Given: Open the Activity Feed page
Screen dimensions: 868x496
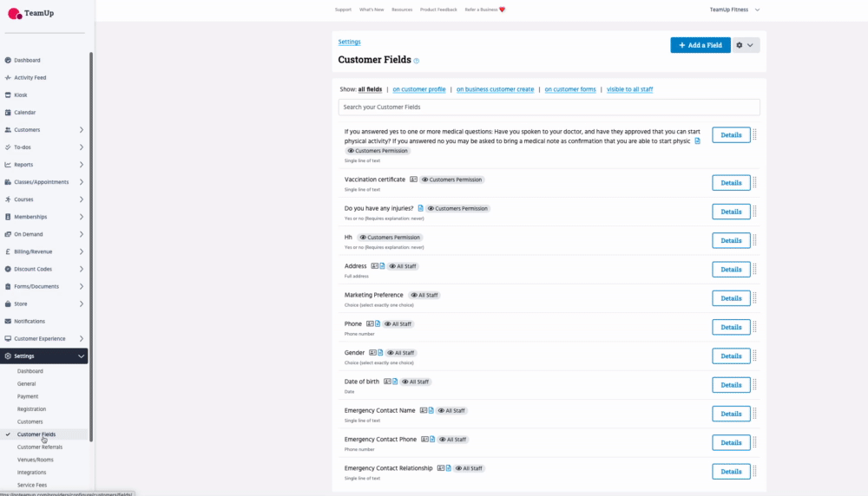Looking at the screenshot, I should tap(30, 77).
